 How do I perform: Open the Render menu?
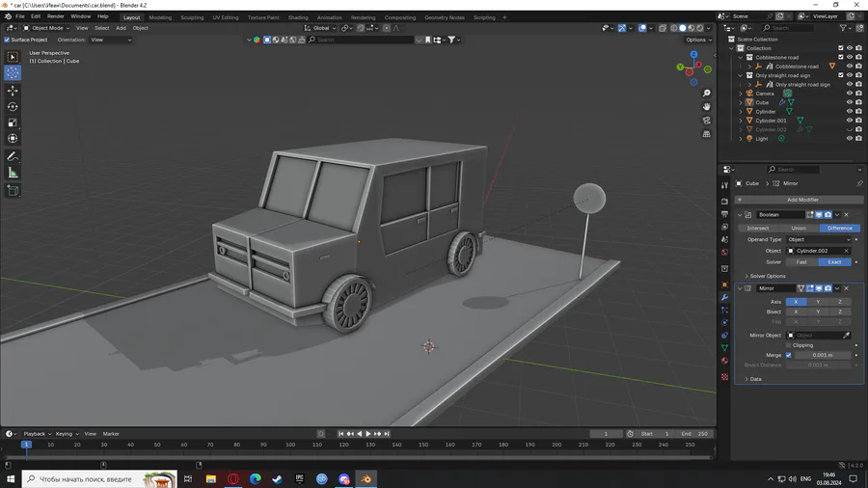click(55, 16)
